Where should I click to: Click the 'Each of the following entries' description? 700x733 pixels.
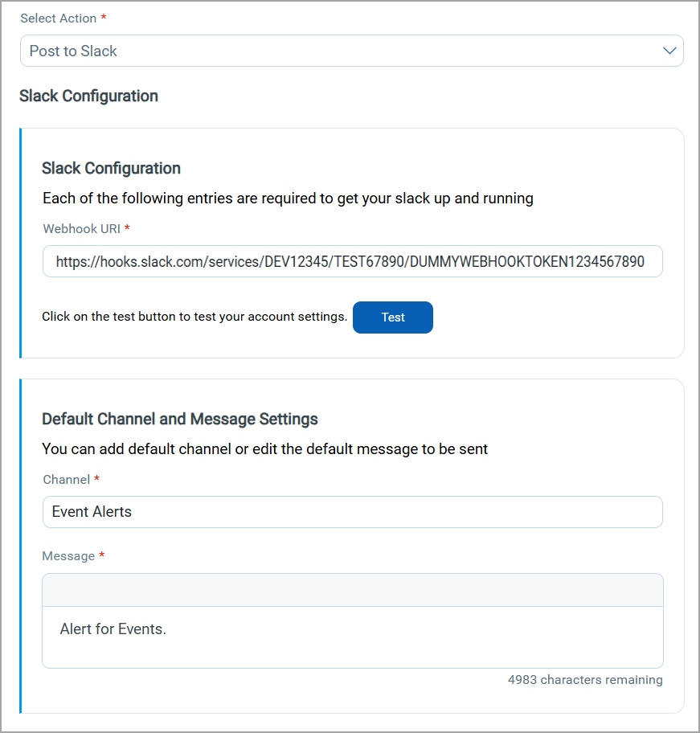pyautogui.click(x=288, y=199)
